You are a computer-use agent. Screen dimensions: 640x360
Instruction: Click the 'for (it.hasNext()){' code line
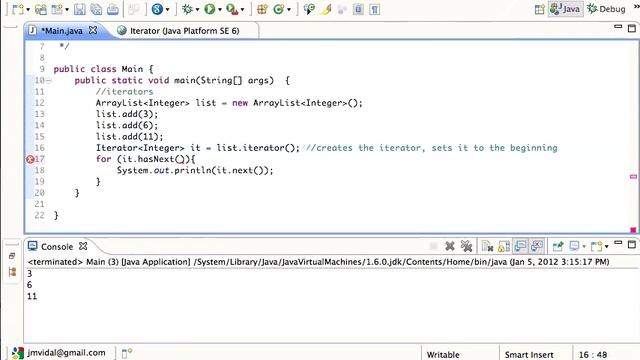(146, 159)
